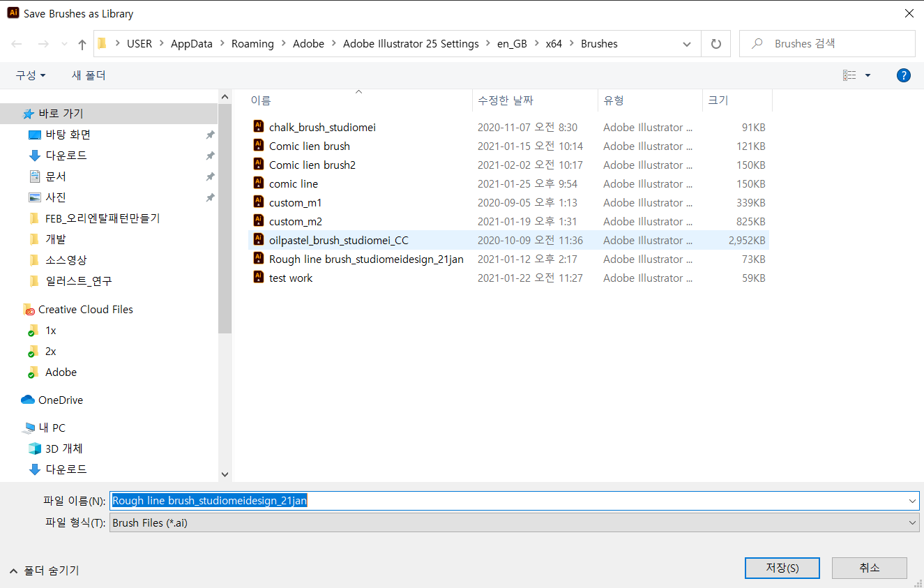Collapse folders with 폴더 숨기기
This screenshot has height=588, width=924.
[45, 571]
